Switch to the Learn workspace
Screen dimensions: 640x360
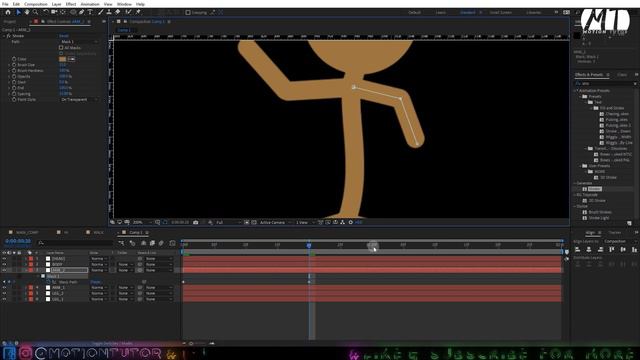coord(441,13)
